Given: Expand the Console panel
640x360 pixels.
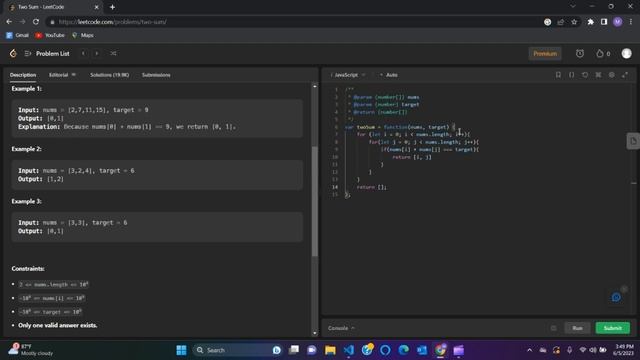Looking at the screenshot, I should click(x=341, y=328).
